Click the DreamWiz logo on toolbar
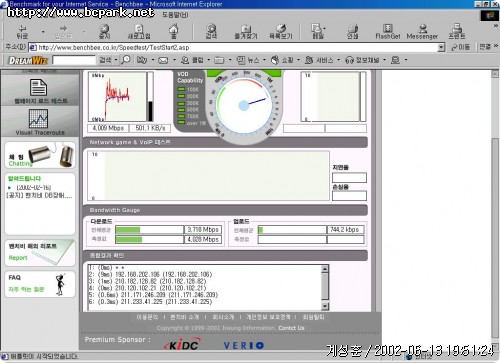500x363 pixels. (28, 60)
